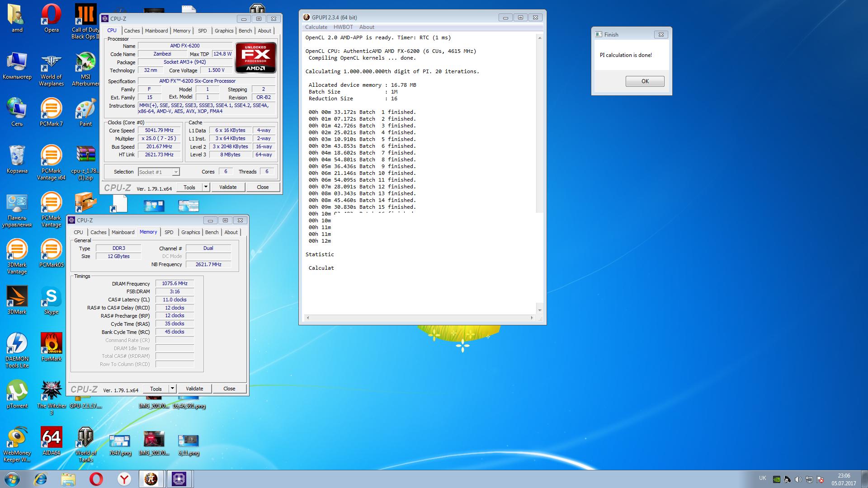
Task: Click the DRAM Frequency value 1075.6 MHz
Action: pyautogui.click(x=175, y=284)
